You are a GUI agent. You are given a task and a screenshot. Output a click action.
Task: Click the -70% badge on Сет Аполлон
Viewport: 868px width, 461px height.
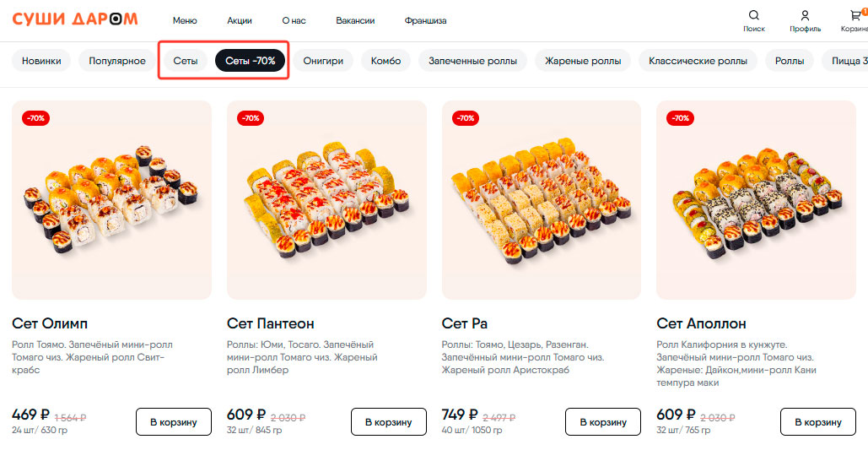[680, 118]
